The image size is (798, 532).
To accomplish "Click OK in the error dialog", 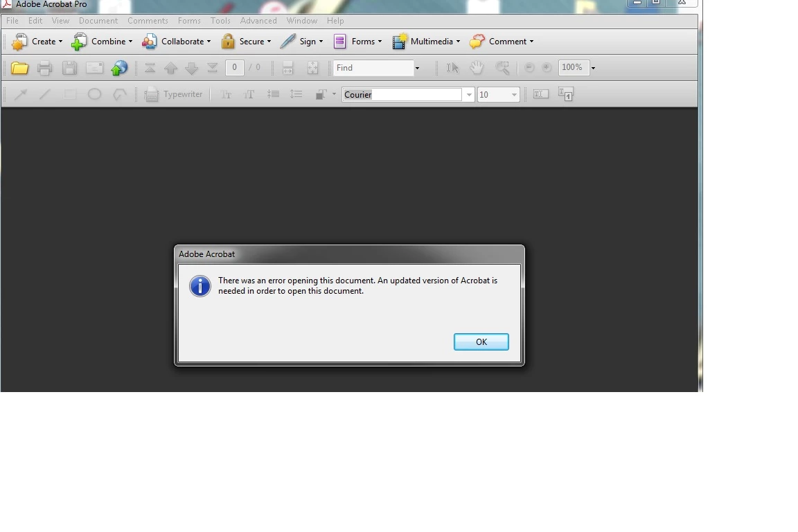I will [481, 342].
